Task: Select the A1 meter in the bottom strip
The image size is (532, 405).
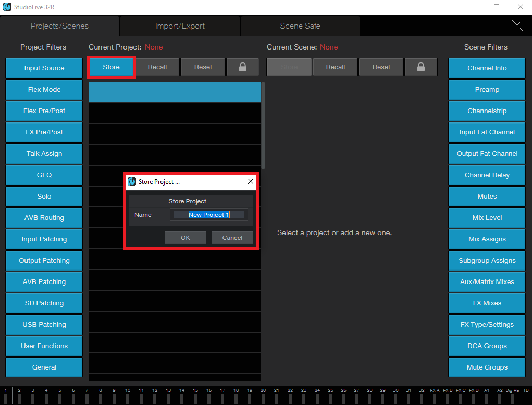Action: (487, 396)
